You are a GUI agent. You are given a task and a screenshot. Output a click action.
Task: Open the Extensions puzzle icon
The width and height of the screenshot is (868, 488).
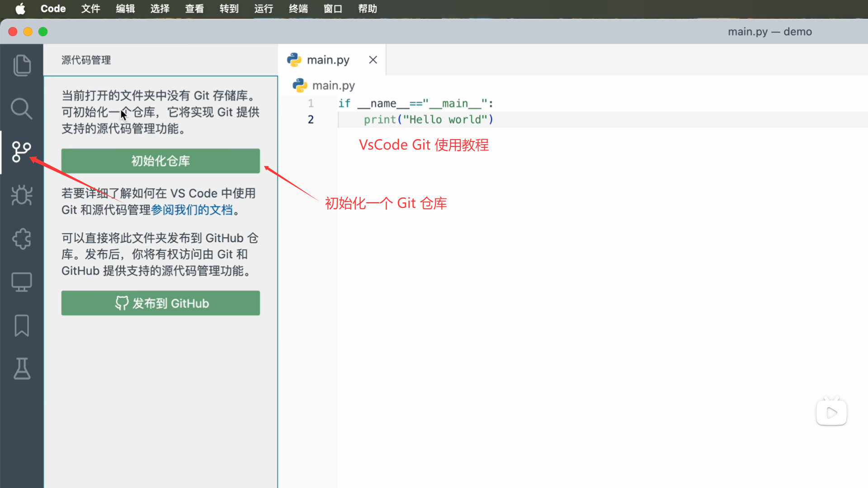(x=22, y=239)
